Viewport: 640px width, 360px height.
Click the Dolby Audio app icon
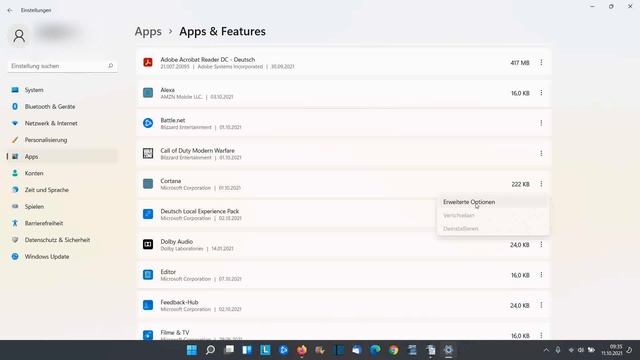(148, 244)
